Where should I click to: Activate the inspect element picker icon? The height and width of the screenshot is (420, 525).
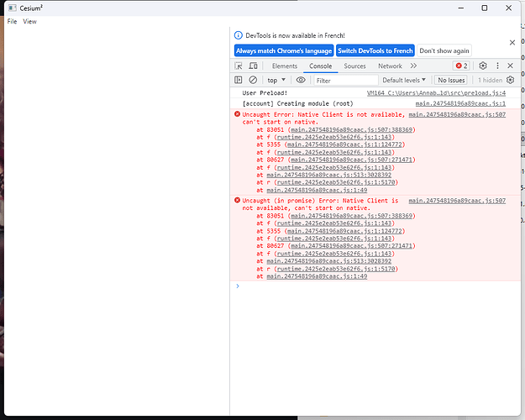coord(239,66)
